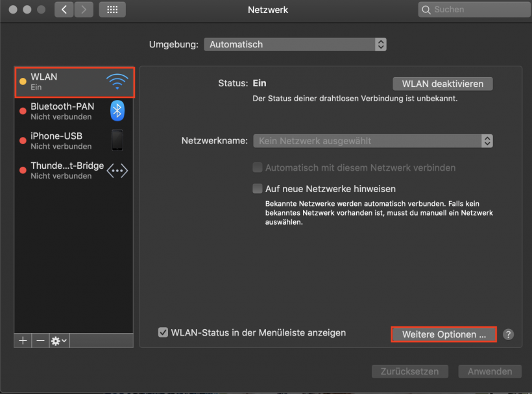
Task: Expand the gear action dropdown arrow
Action: click(64, 340)
